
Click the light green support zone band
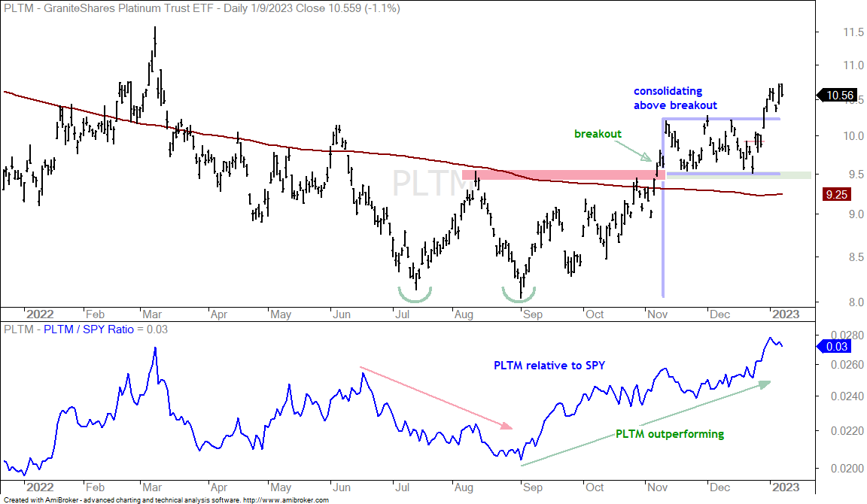click(739, 175)
